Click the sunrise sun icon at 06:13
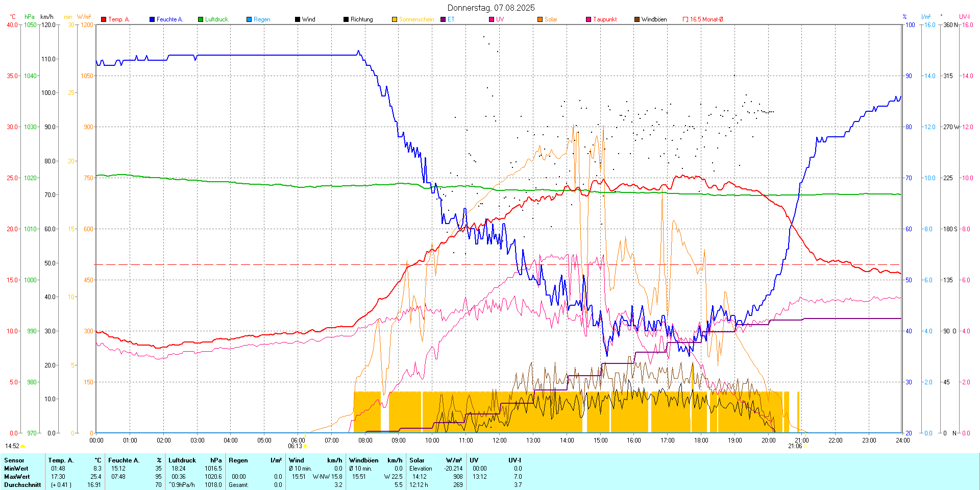Viewport: 980px width, 490px height. click(x=305, y=446)
